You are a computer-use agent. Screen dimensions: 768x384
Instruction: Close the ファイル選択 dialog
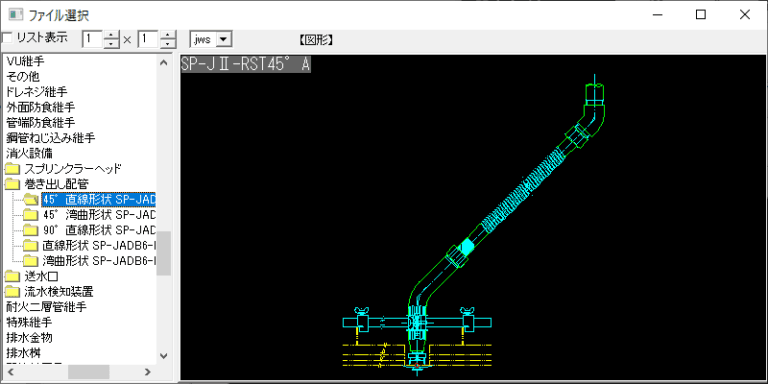click(x=744, y=15)
